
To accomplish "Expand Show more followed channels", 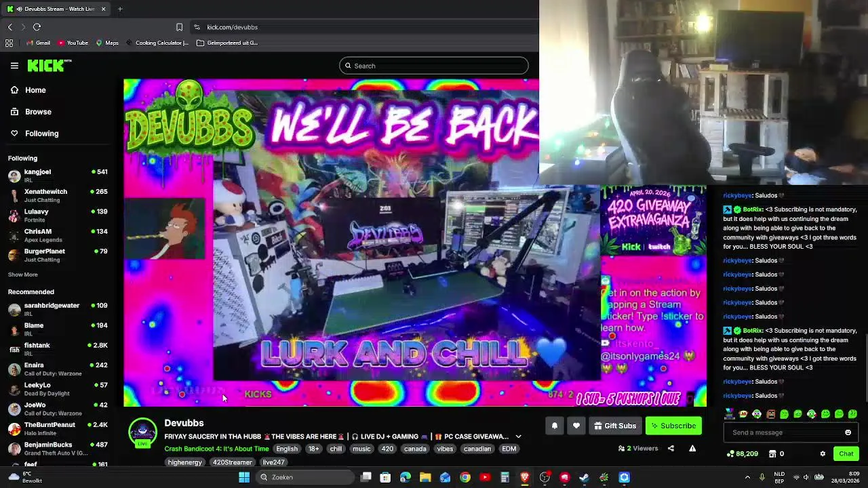I will (23, 274).
